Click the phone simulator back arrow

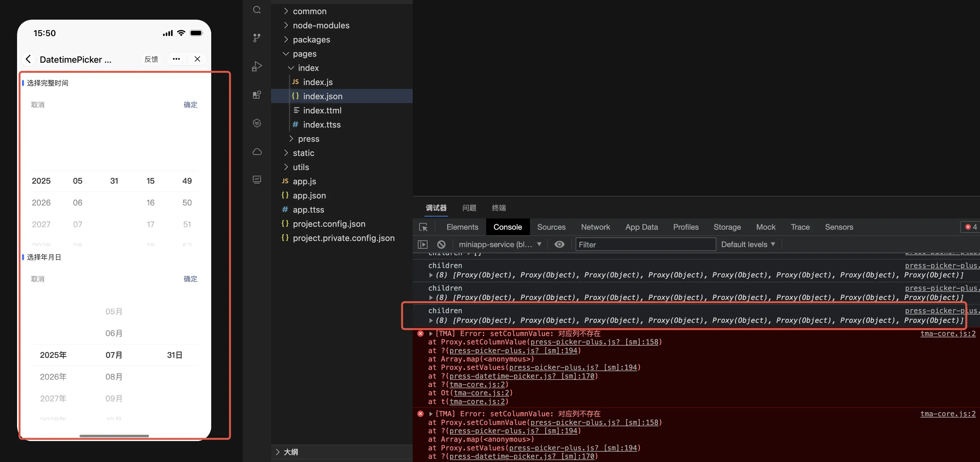(29, 59)
